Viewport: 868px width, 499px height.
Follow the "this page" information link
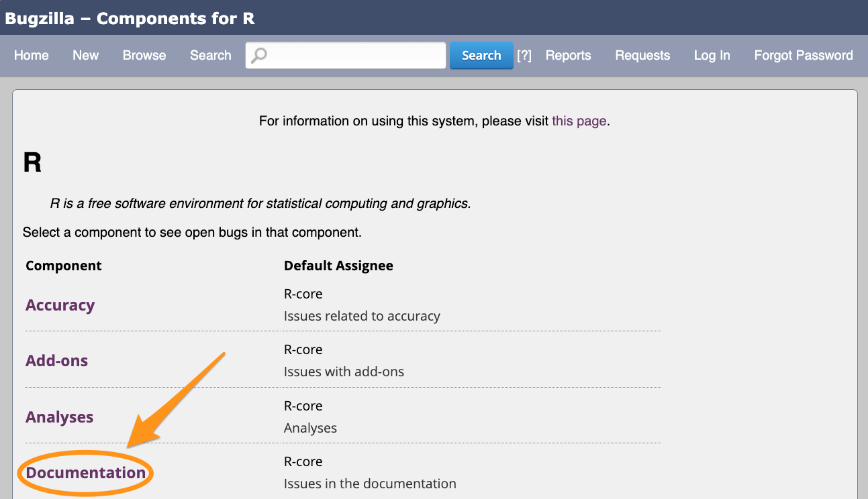579,121
